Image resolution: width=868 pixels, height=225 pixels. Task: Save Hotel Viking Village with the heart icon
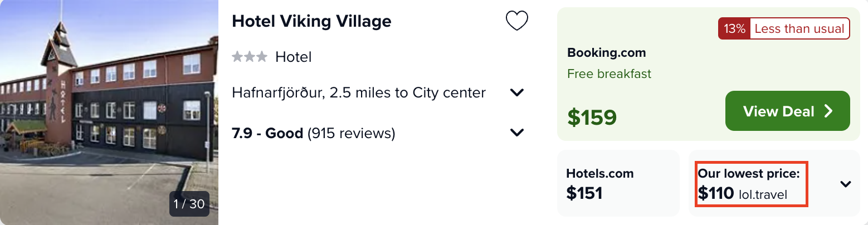[516, 21]
